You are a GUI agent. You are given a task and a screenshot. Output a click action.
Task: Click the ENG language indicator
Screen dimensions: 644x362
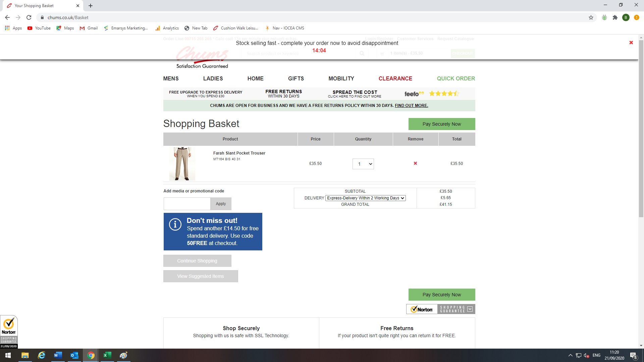[x=596, y=355]
